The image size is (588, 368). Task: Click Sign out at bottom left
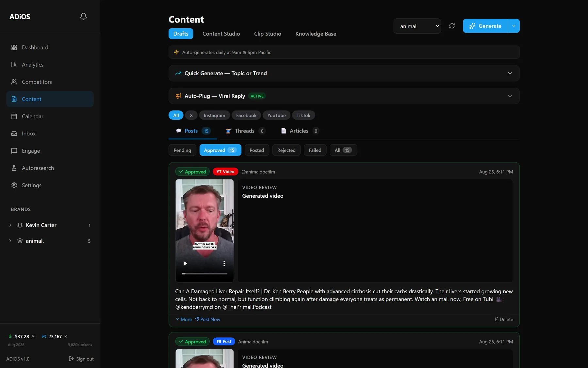pyautogui.click(x=81, y=359)
